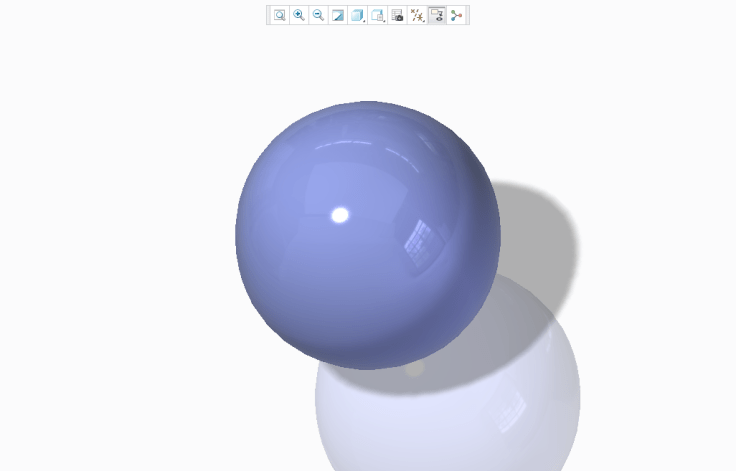Toggle the Spin Center icon
The width and height of the screenshot is (736, 471).
(457, 15)
